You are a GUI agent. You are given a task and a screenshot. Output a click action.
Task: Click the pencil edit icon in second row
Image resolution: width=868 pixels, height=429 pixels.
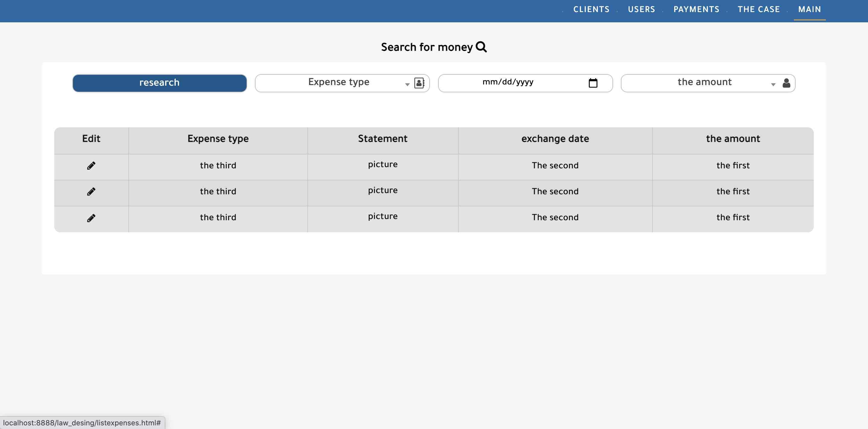(x=91, y=192)
